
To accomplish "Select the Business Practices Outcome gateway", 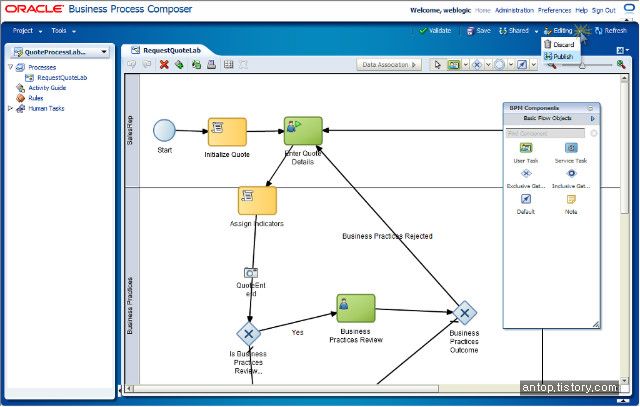I will (464, 313).
